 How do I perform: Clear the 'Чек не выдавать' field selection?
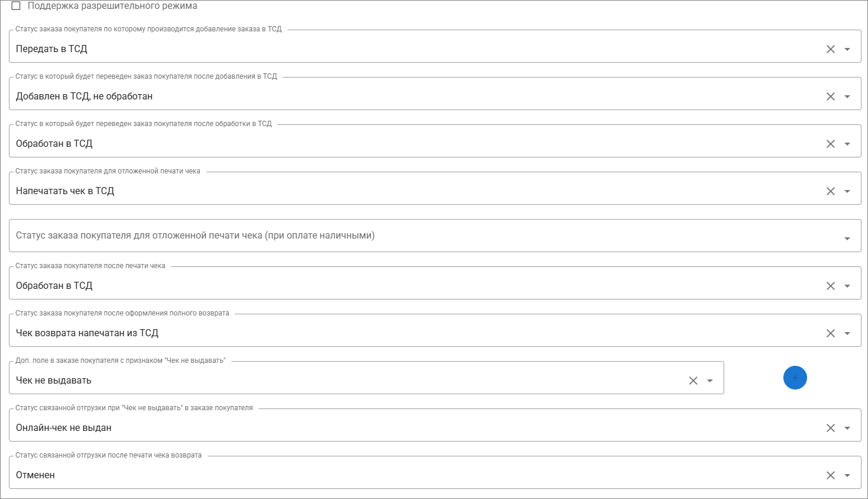tap(693, 381)
